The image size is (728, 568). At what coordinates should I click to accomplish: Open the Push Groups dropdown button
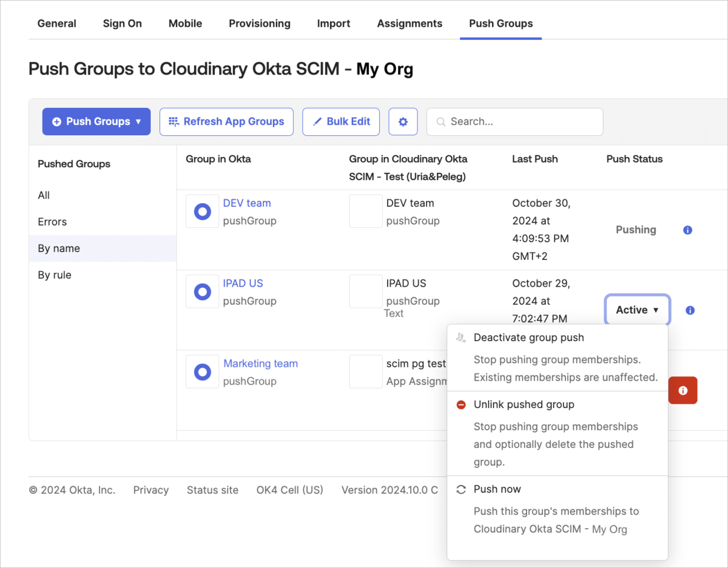[x=96, y=122]
